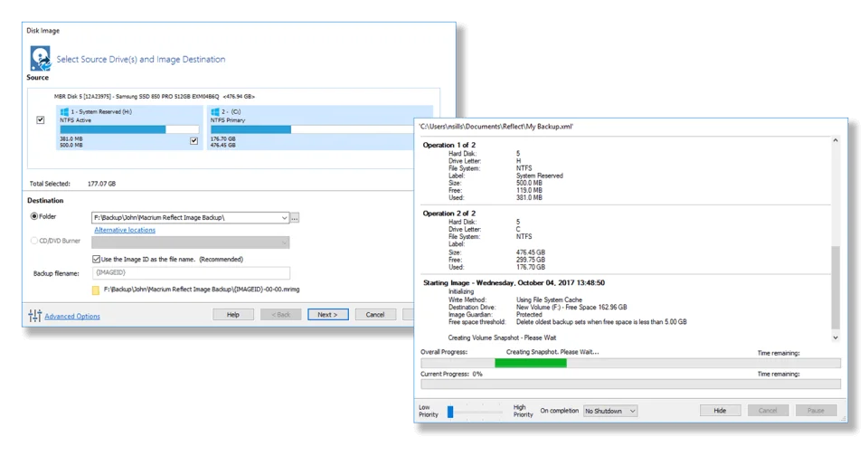Screen dimensions: 868x456
Task: Open the On completion No Shutdown dropdown
Action: coord(610,411)
